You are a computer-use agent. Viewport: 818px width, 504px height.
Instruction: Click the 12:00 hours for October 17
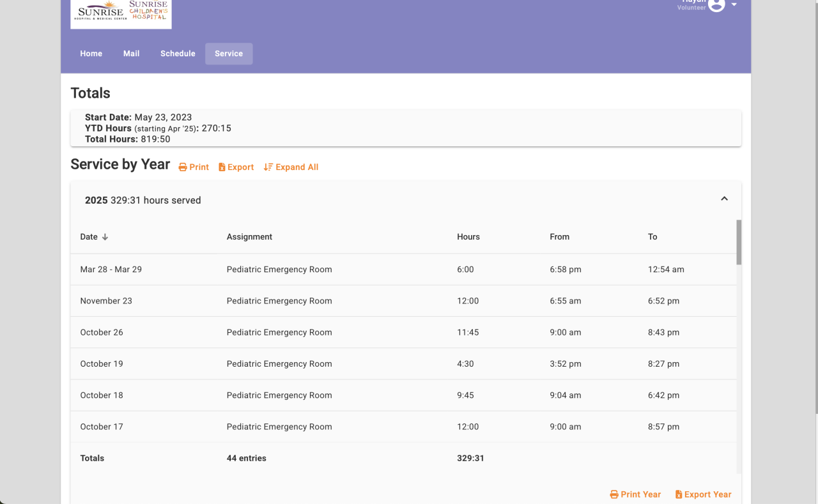coord(468,427)
